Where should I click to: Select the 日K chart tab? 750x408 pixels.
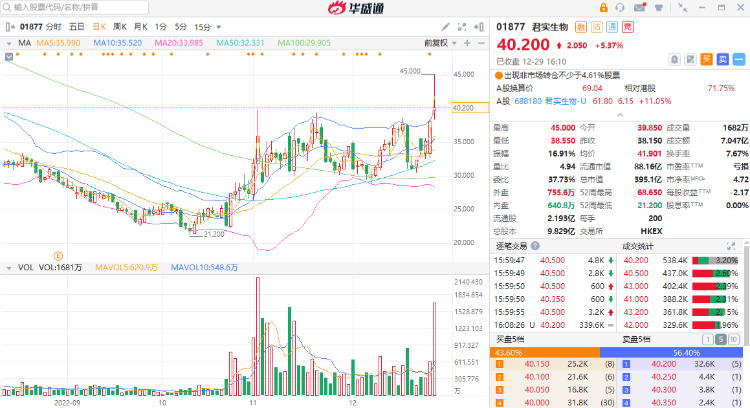[99, 27]
